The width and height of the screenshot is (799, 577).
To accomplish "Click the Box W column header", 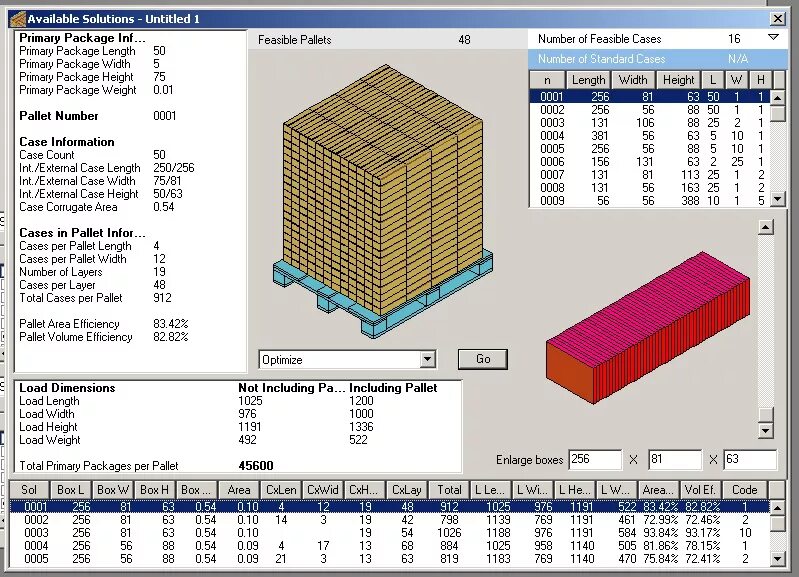I will click(113, 490).
